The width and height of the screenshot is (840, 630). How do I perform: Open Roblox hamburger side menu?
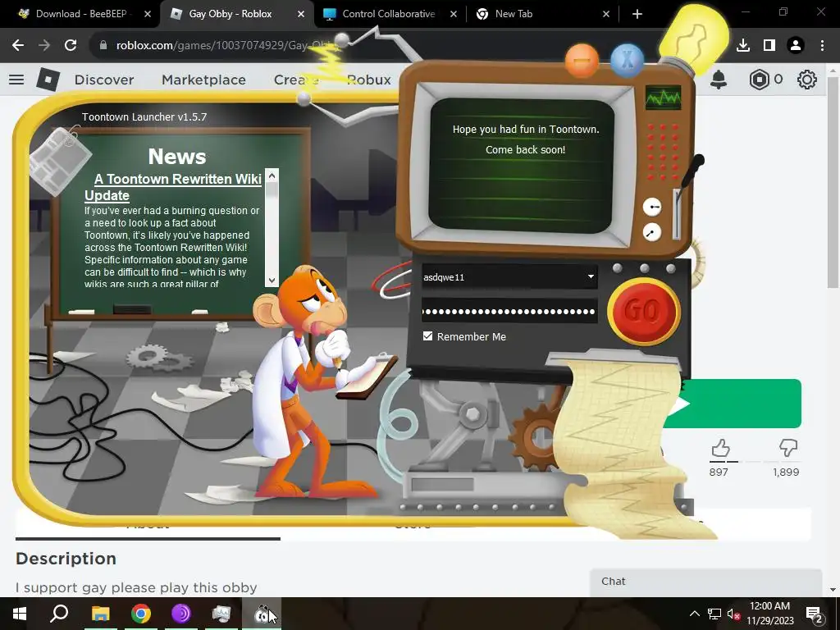16,80
